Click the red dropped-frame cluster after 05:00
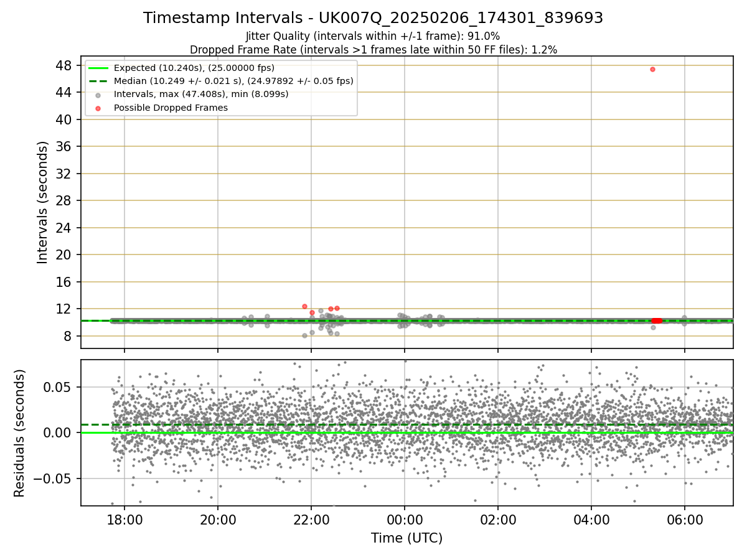 657,320
